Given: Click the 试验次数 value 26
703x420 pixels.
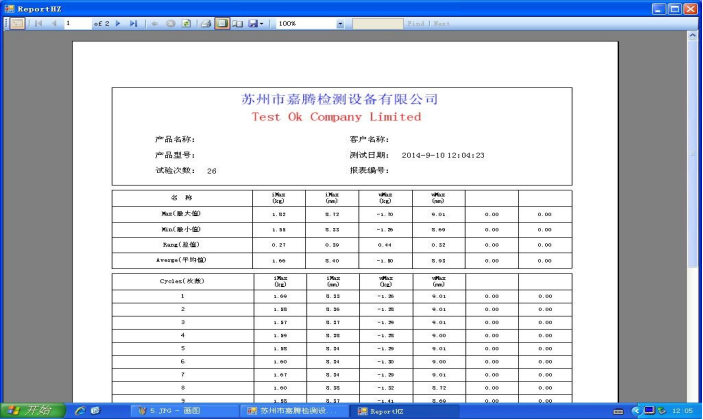Looking at the screenshot, I should pyautogui.click(x=212, y=171).
